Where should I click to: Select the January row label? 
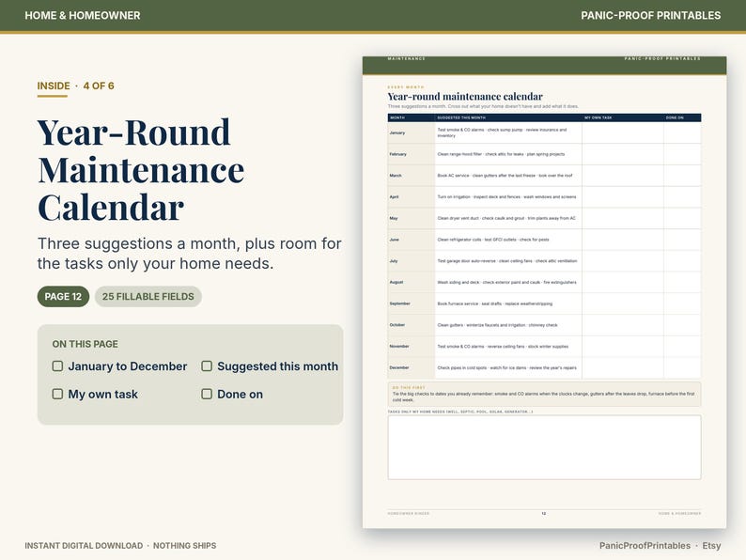pos(397,132)
